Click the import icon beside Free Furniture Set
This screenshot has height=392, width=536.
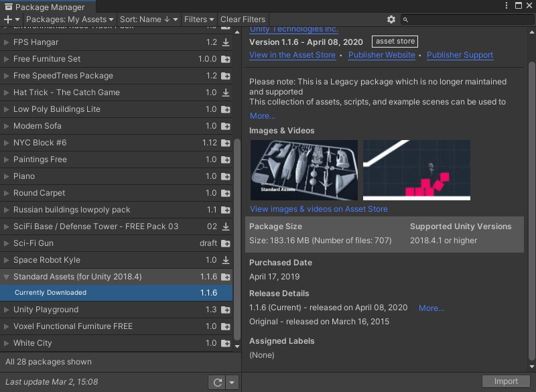226,59
